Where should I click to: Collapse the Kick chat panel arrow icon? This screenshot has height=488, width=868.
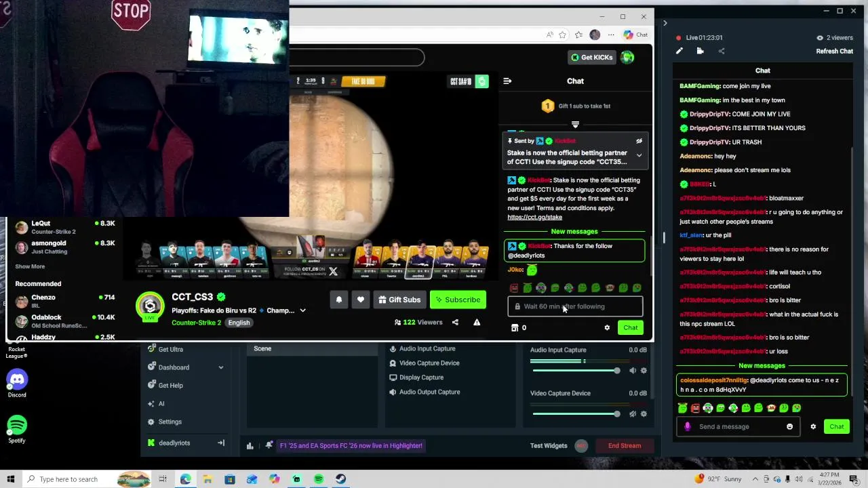click(507, 81)
